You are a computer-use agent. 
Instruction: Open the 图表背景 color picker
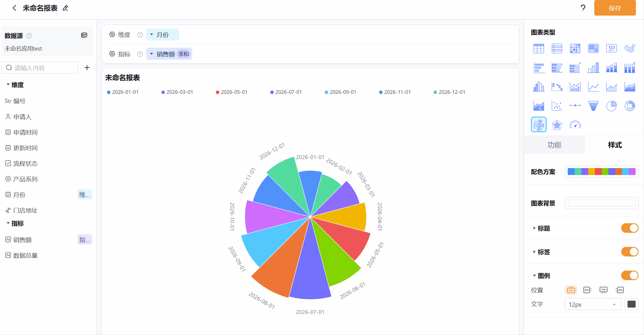[x=602, y=203]
